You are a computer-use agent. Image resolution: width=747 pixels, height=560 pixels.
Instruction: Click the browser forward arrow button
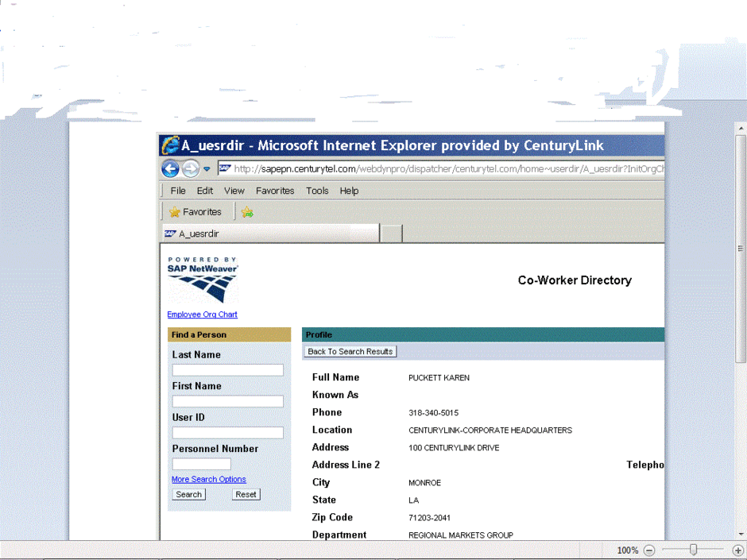[191, 168]
